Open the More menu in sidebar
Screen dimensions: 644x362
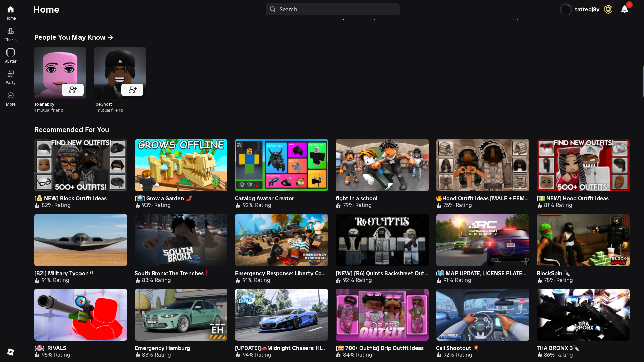click(x=10, y=99)
